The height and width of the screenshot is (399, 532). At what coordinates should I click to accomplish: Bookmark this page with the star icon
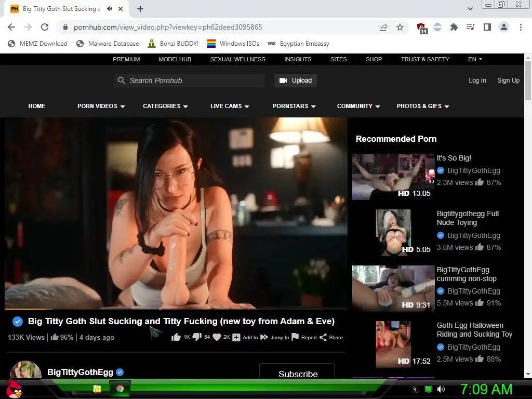coord(400,27)
